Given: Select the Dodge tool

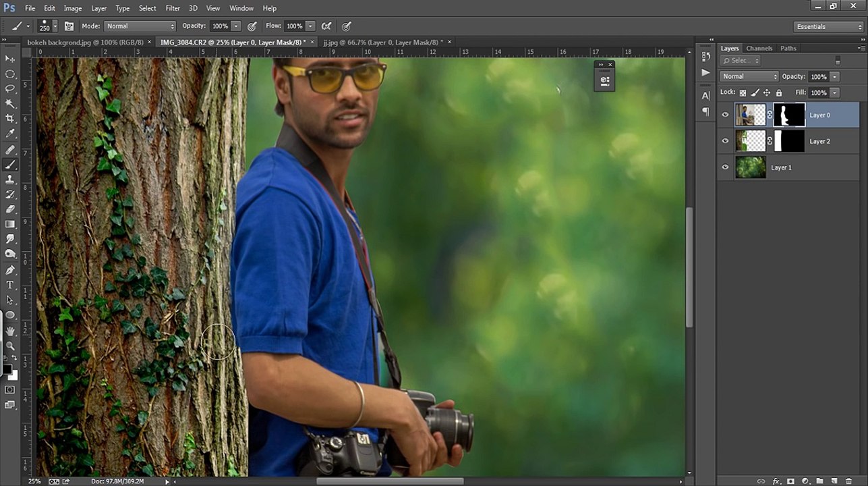Looking at the screenshot, I should [10, 254].
